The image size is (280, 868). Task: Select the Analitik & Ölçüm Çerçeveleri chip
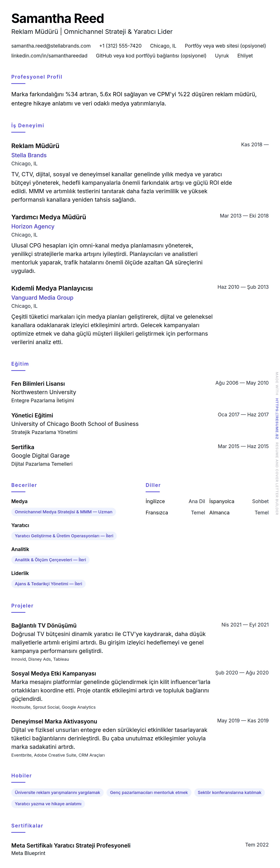point(50,560)
